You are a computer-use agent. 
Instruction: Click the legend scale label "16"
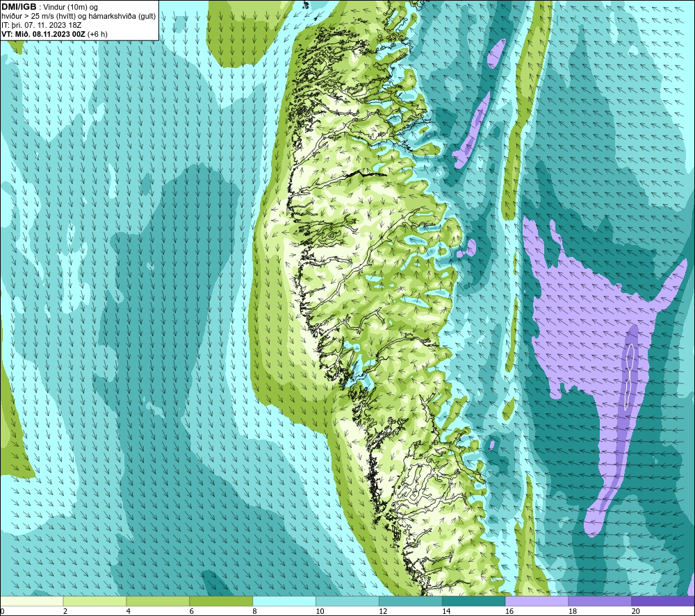pos(509,611)
